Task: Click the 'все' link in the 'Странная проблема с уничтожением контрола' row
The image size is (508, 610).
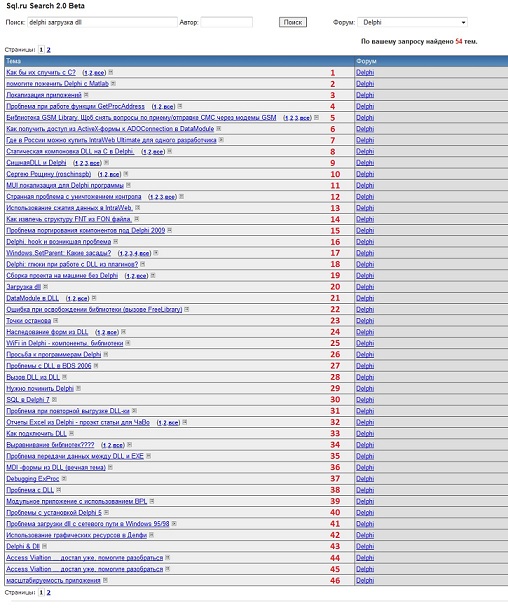Action: 170,197
